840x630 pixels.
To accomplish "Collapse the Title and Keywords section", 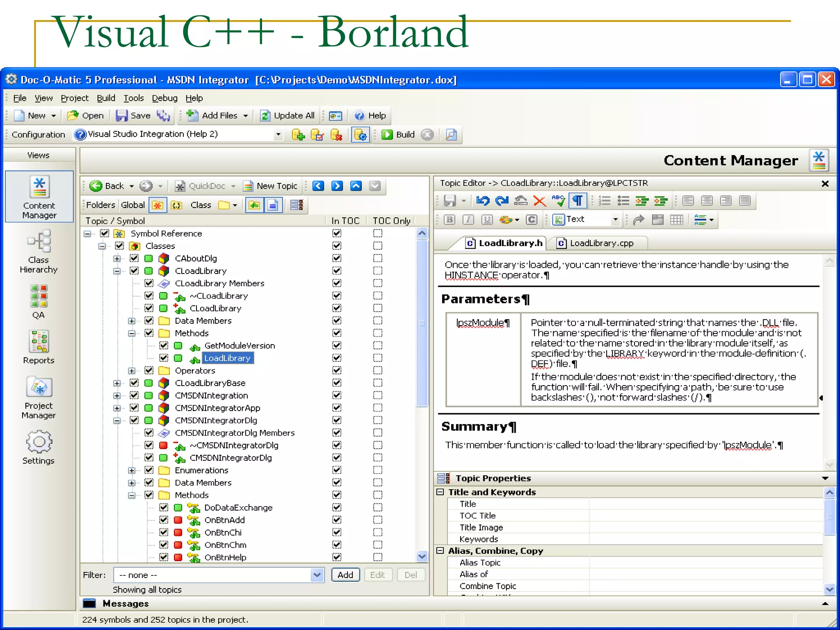I will point(440,492).
